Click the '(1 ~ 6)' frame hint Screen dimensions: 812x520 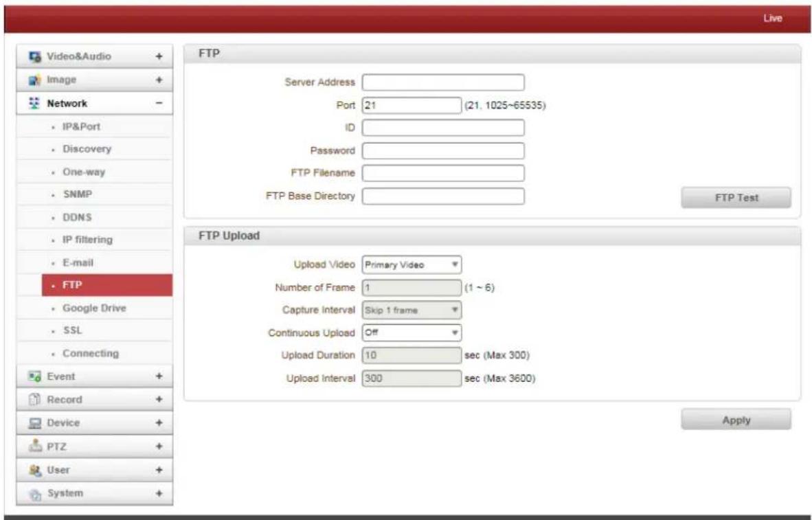[x=480, y=287]
